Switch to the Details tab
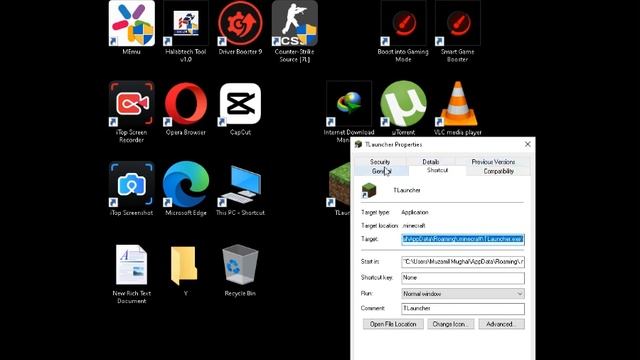640x360 pixels. (x=431, y=162)
